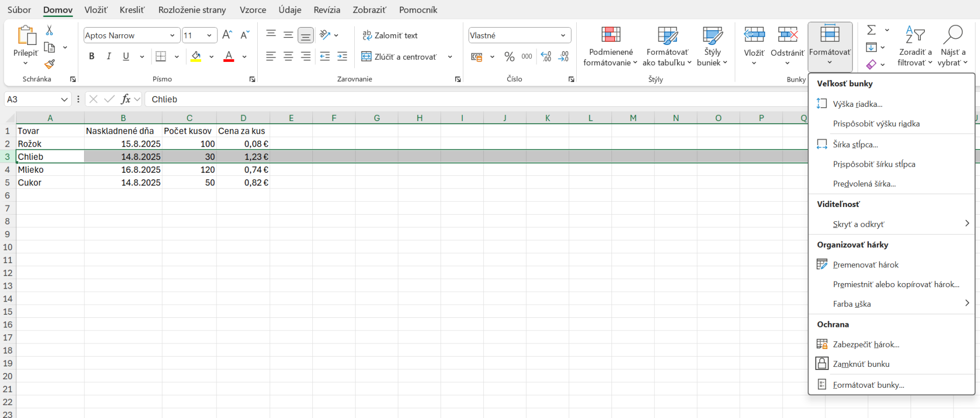This screenshot has height=418, width=980.
Task: Click the Copy icon in Schránka
Action: point(50,48)
